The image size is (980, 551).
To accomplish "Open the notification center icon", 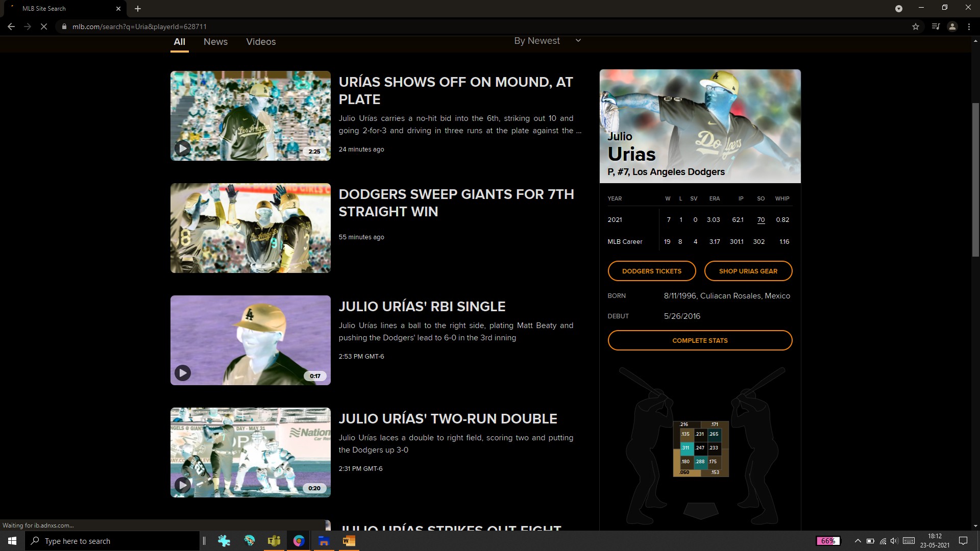I will coord(963,541).
